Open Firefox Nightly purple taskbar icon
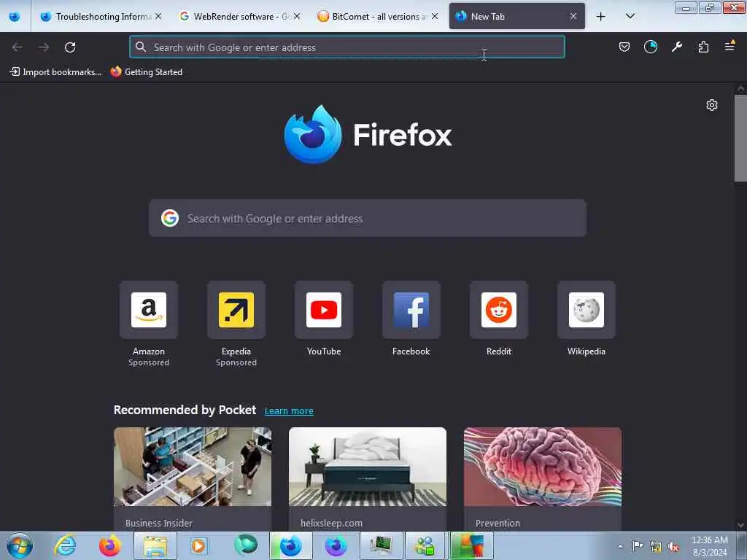The image size is (747, 560). click(x=336, y=545)
